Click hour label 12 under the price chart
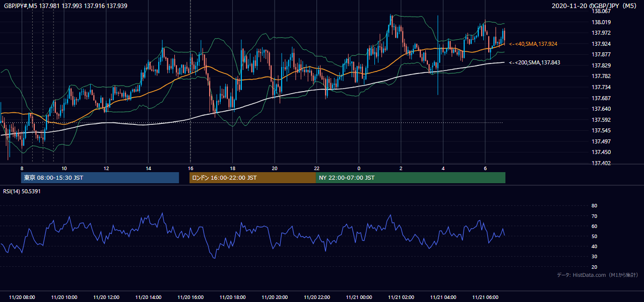The image size is (644, 302). [x=106, y=168]
